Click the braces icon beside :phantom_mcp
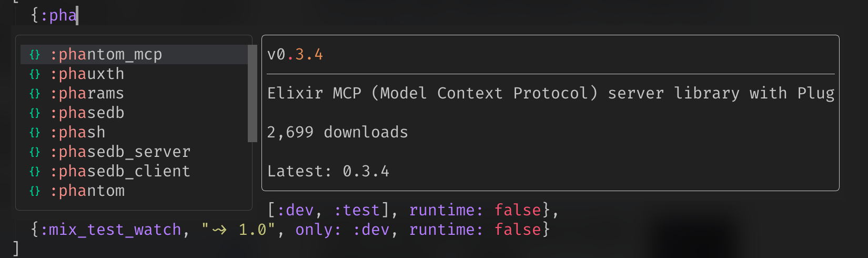The width and height of the screenshot is (868, 258). pos(35,55)
